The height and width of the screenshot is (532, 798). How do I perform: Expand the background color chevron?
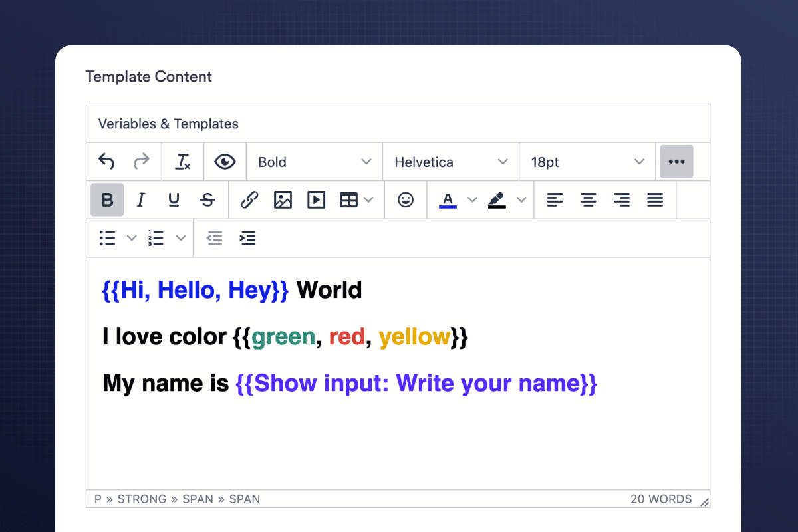point(521,200)
